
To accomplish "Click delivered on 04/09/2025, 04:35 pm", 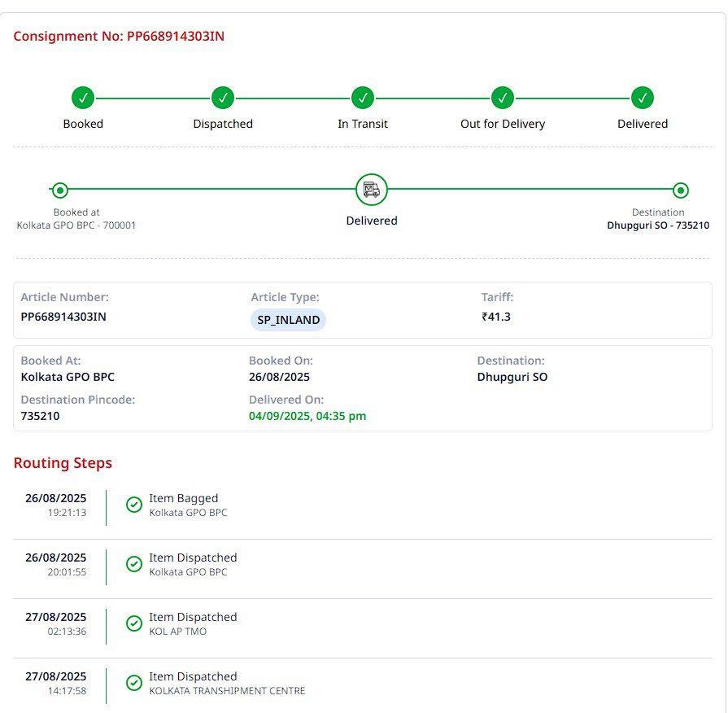I will pos(307,416).
